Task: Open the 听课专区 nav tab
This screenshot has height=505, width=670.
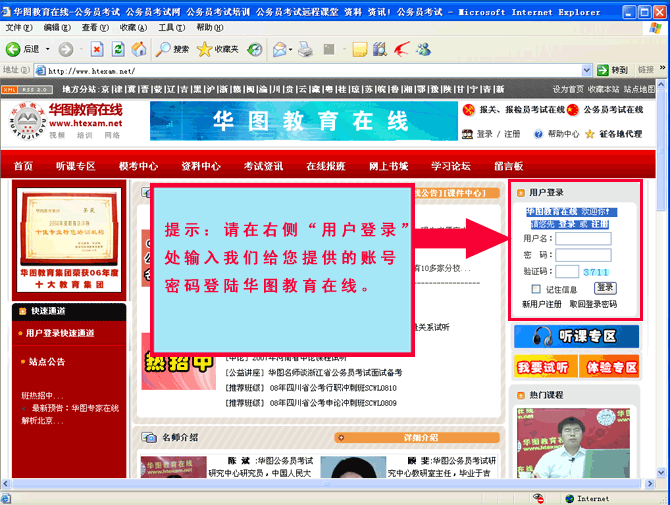Action: click(76, 166)
